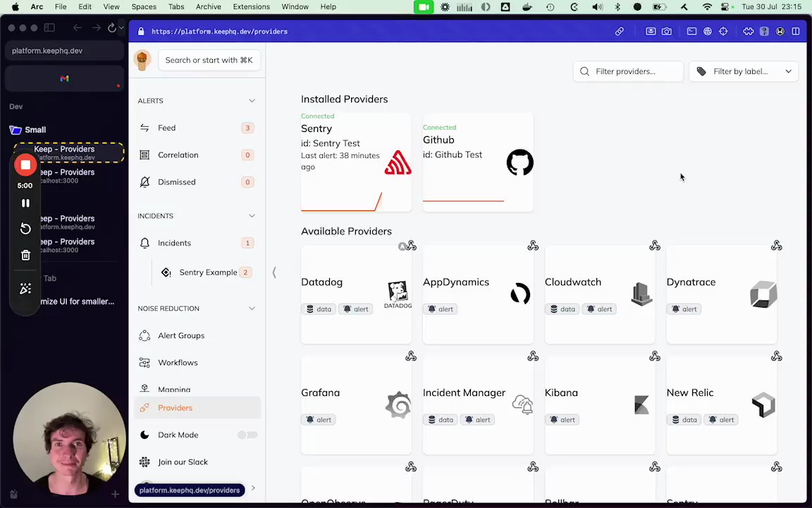
Task: Open the Spaces menu
Action: tap(144, 7)
